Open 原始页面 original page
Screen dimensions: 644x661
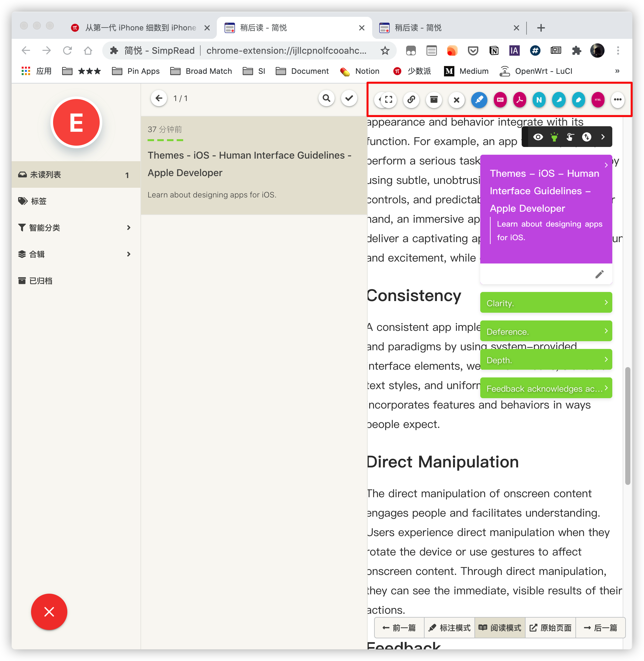(x=550, y=628)
